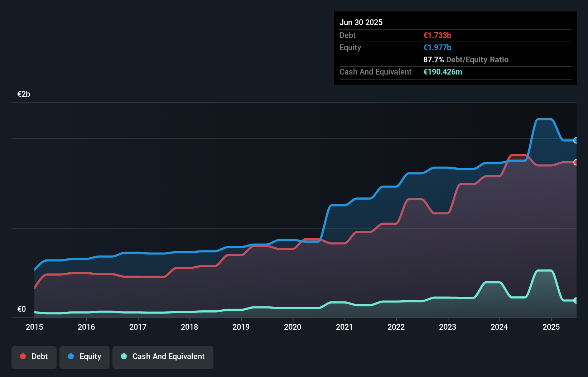Viewport: 588px width, 377px height.
Task: Click the teal Cash And Equivalent legend dot
Action: coord(124,356)
